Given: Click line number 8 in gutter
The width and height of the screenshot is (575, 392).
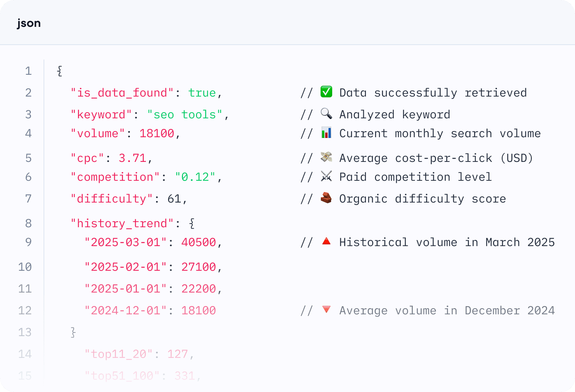Looking at the screenshot, I should tap(28, 224).
